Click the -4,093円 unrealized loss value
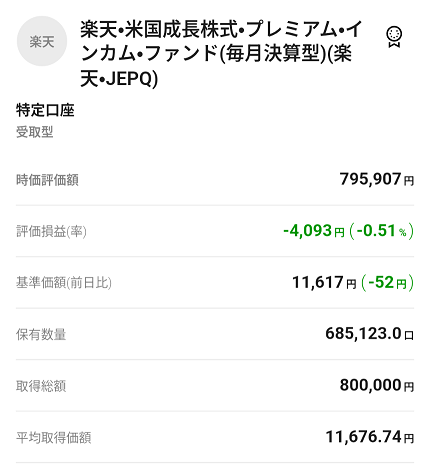This screenshot has height=468, width=432. point(314,231)
